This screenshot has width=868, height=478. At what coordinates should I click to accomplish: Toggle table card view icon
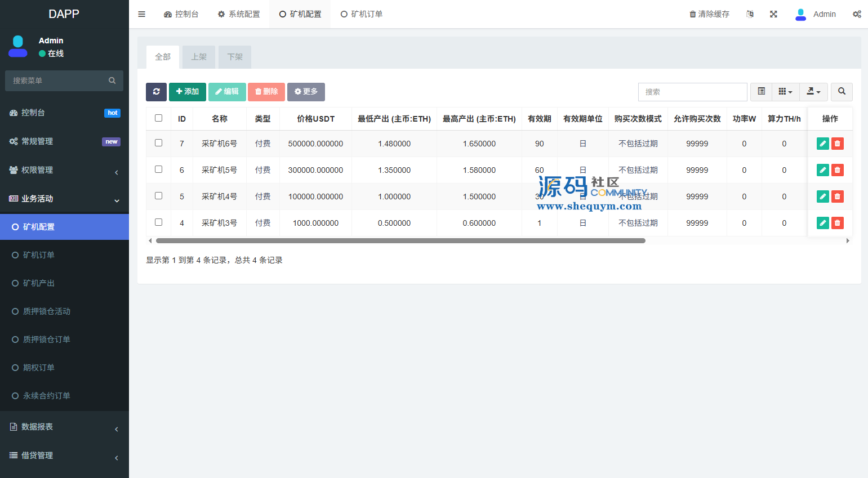[x=761, y=92]
